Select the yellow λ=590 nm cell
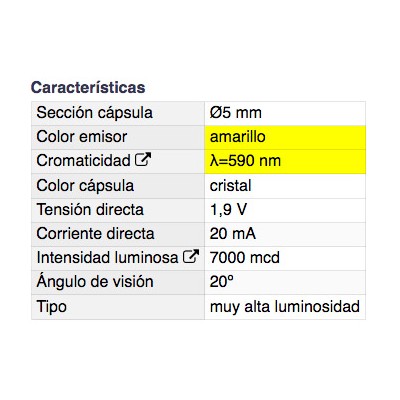Screen dimensions: 400x400 click(285, 162)
